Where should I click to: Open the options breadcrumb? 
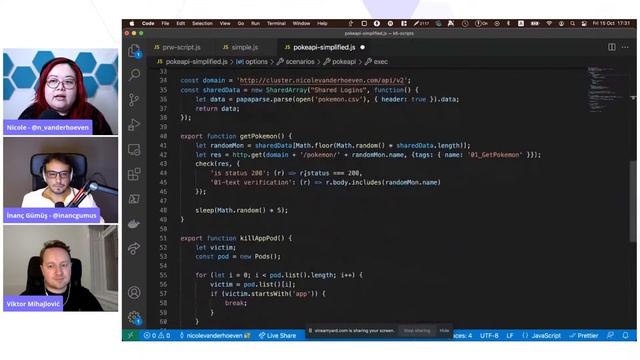[252, 62]
